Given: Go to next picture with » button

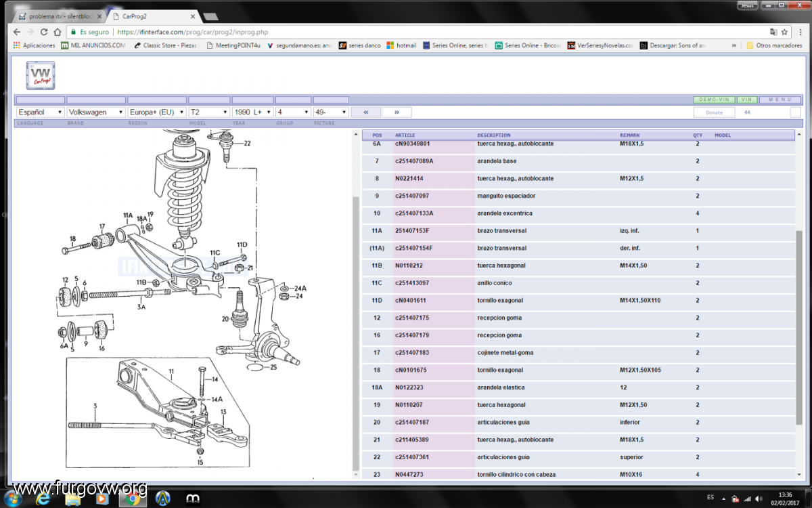Looking at the screenshot, I should [x=397, y=112].
